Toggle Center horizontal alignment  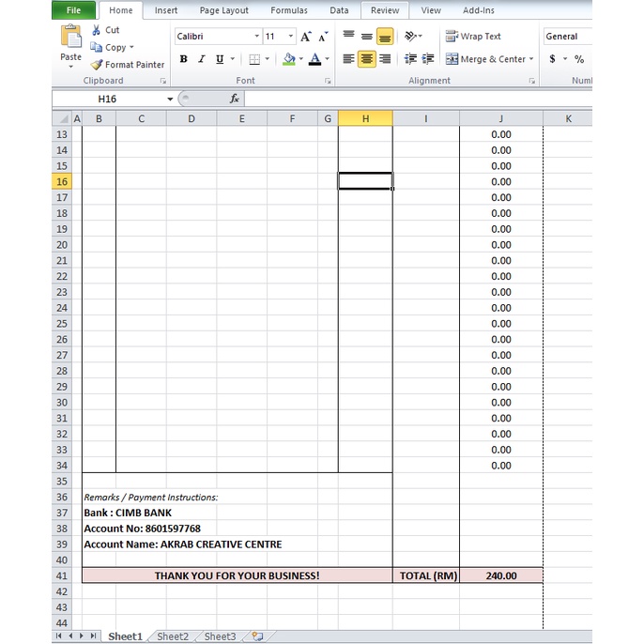[x=367, y=59]
